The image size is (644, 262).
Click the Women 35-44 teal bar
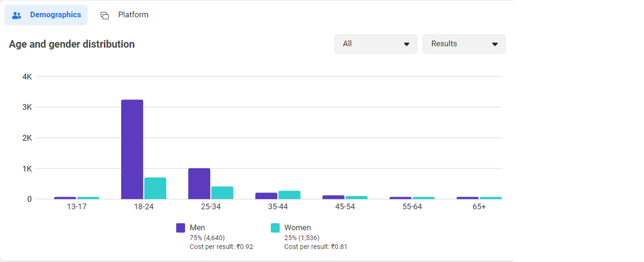click(x=289, y=195)
